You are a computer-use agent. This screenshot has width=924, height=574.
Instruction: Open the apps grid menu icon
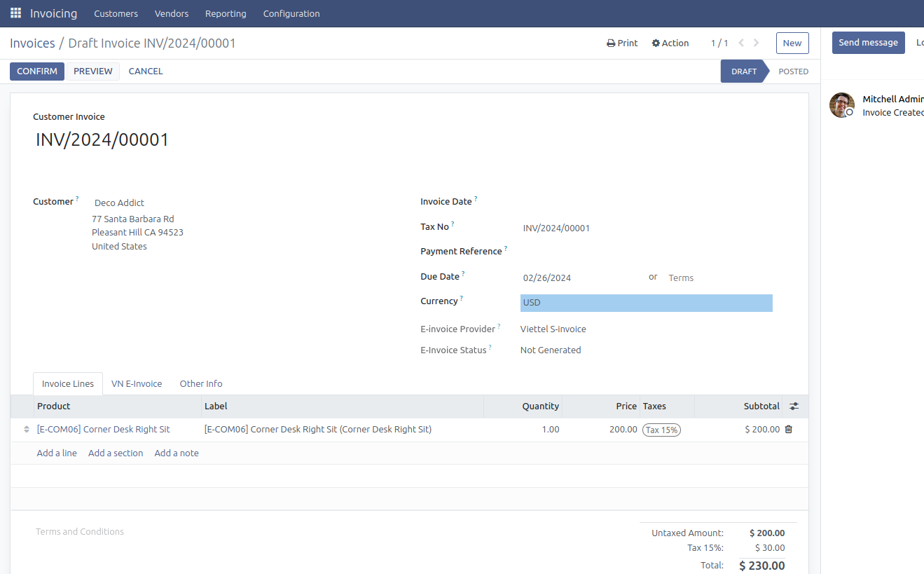pos(15,13)
